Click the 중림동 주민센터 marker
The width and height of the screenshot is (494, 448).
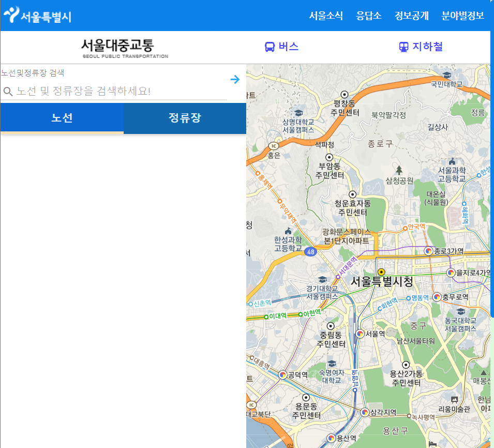tap(331, 326)
